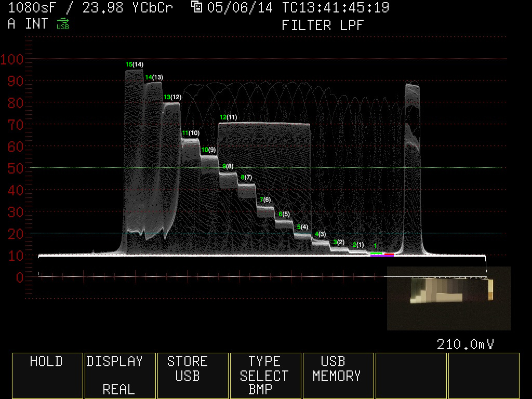532x399 pixels.
Task: Click the 11(10) step label
Action: (191, 133)
